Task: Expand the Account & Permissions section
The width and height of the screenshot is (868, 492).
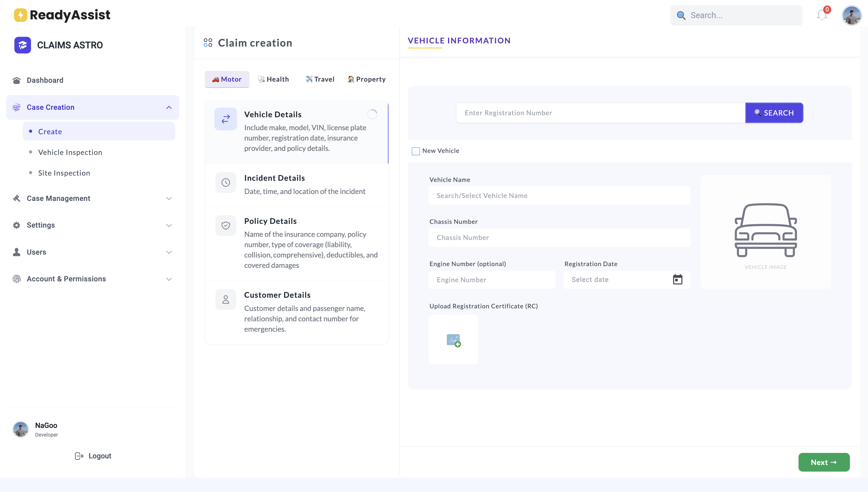Action: point(169,279)
